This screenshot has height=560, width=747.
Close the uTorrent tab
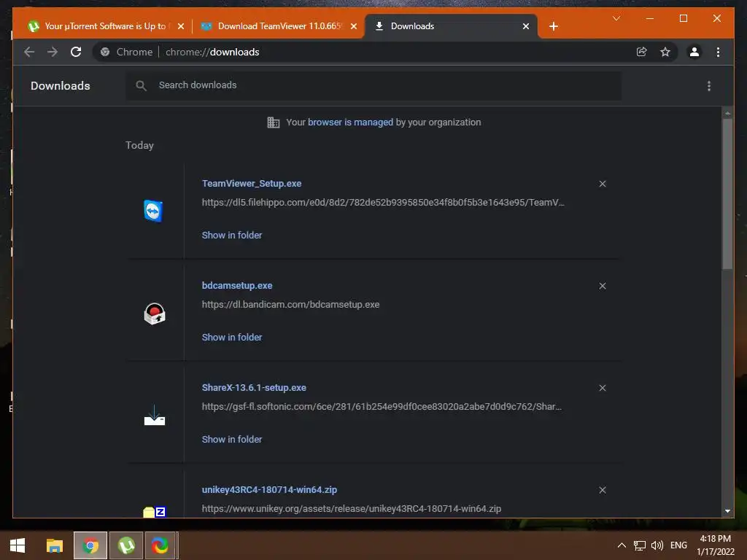point(181,26)
